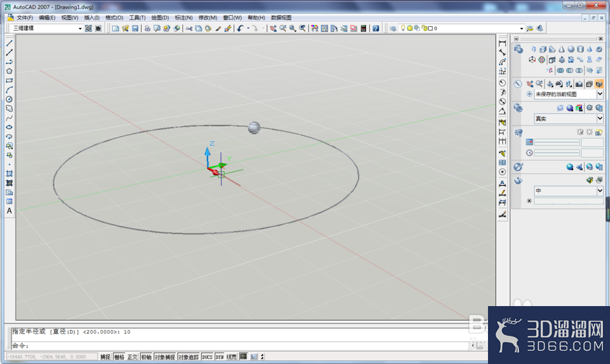Click the Zoom realtime icon
The width and height of the screenshot is (610, 364).
[x=283, y=29]
